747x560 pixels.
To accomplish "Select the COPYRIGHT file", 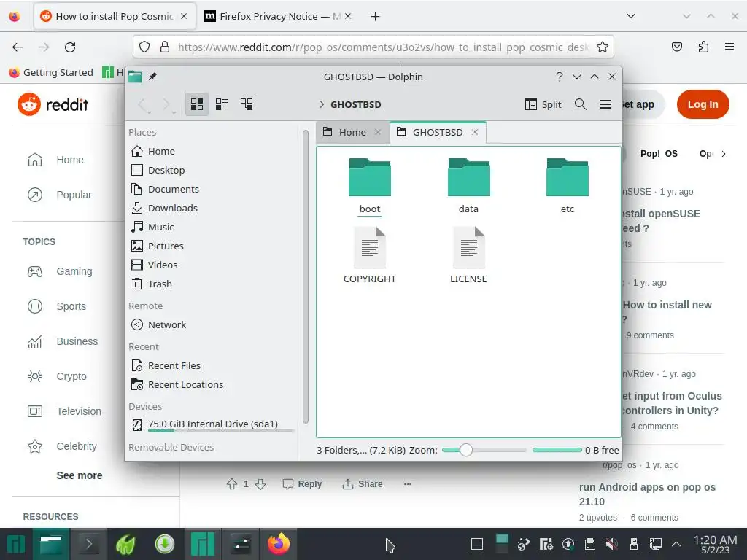I will [370, 256].
